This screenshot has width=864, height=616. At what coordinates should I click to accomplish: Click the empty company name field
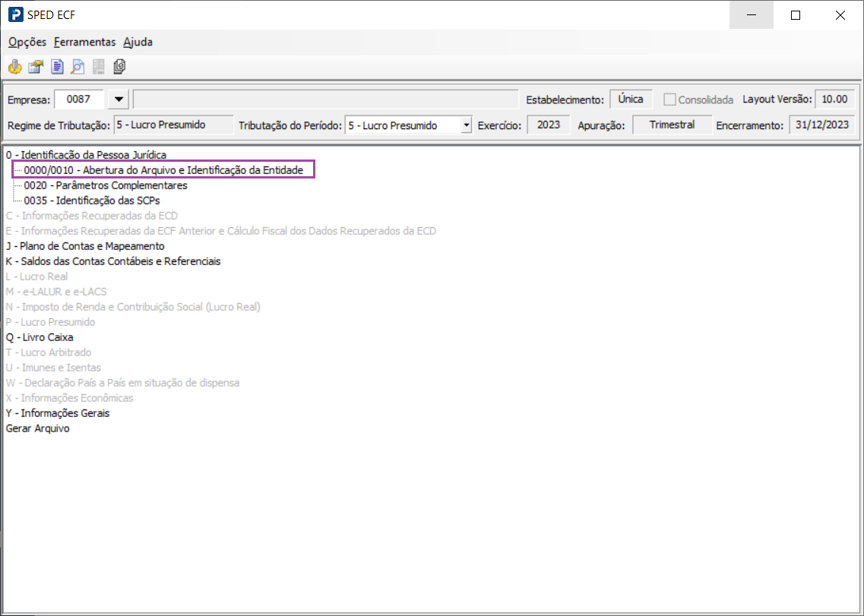point(326,100)
